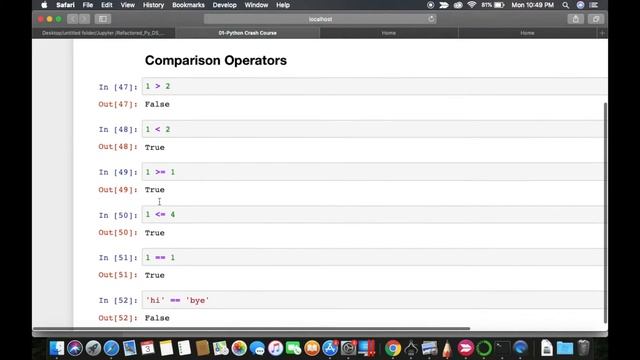The image size is (640, 360).
Task: Click code cell In [48] with 1 < 2
Action: (x=374, y=129)
